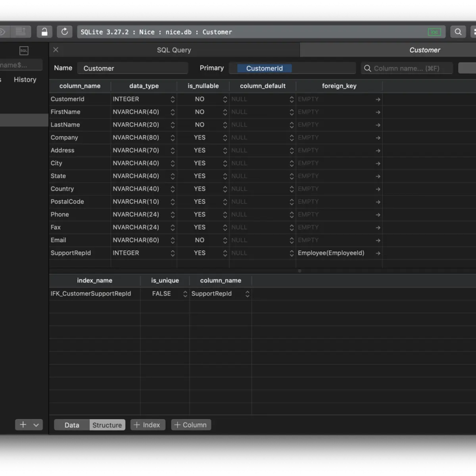The image size is (476, 476).
Task: Open the Company is_nullable dropdown
Action: (225, 138)
